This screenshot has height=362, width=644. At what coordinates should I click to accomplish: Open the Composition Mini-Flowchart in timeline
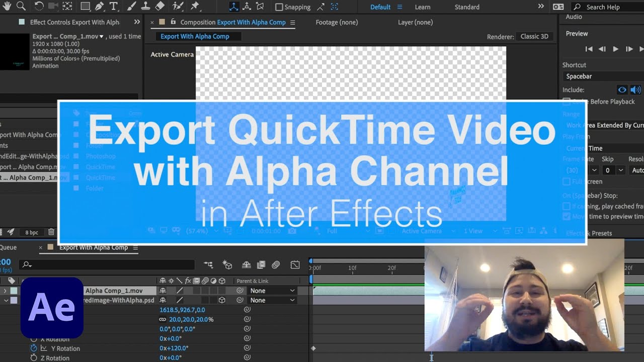point(208,264)
